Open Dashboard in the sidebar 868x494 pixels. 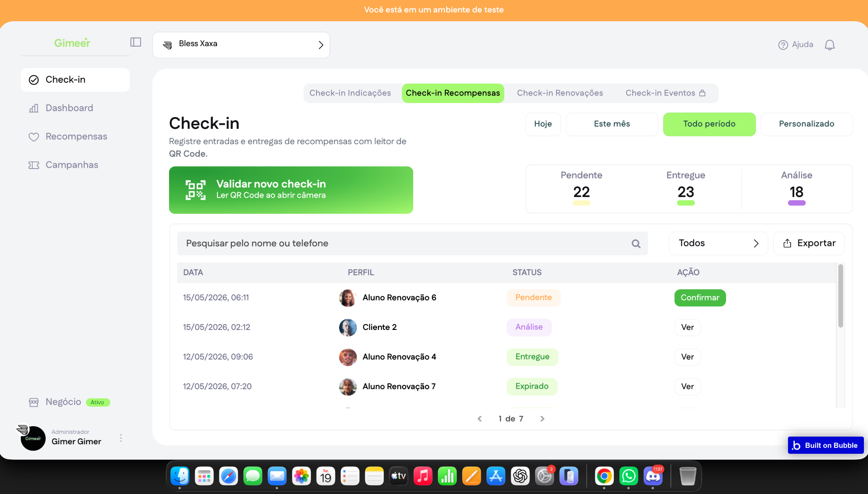coord(75,108)
